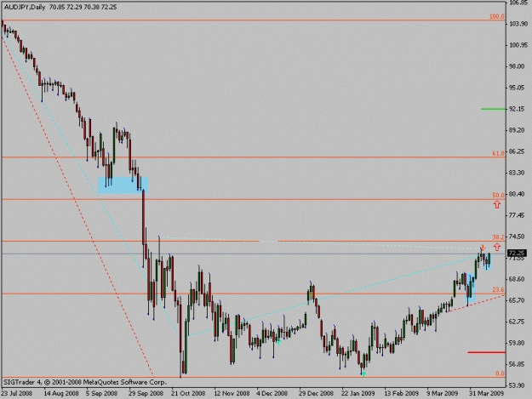This screenshot has height=399, width=532.
Task: Select the red dashed Fibonacci diagonal line
Action: coord(77,206)
